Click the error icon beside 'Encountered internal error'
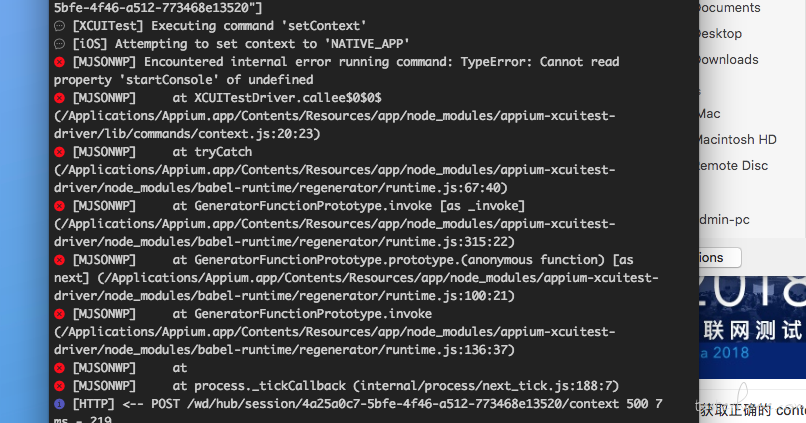 60,62
